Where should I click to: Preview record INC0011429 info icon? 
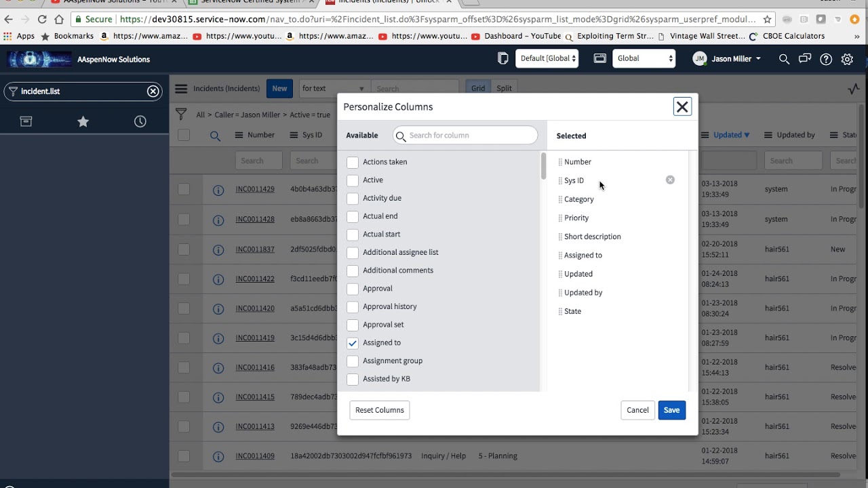(x=218, y=190)
